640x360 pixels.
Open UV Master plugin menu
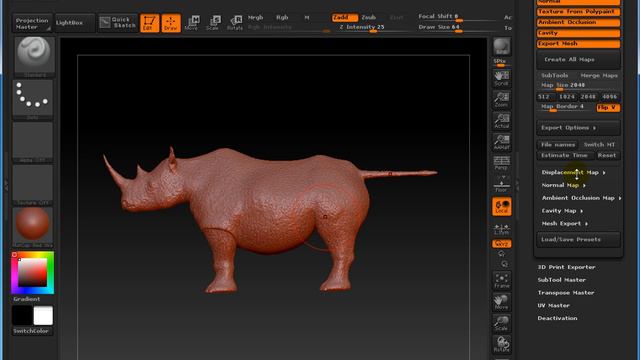pos(553,306)
